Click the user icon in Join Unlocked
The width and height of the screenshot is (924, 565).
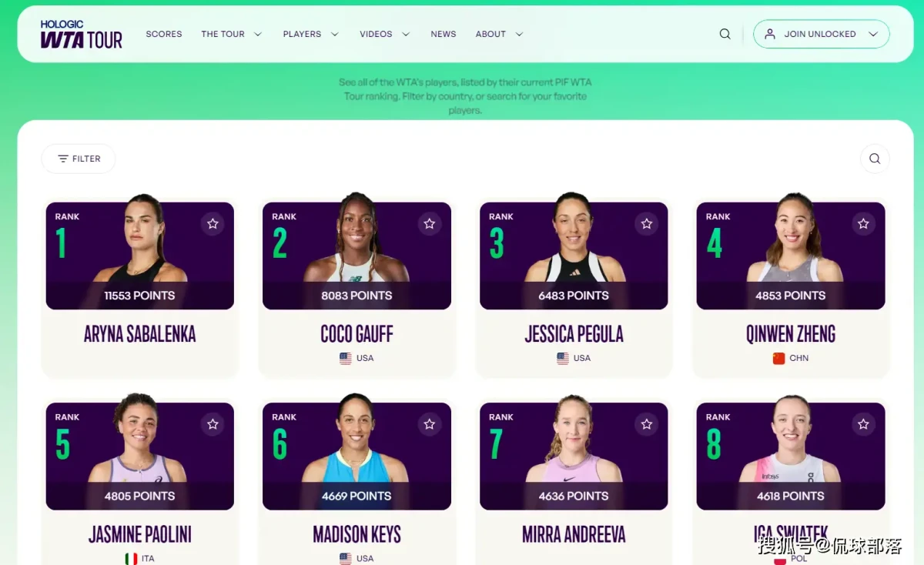[x=770, y=34]
